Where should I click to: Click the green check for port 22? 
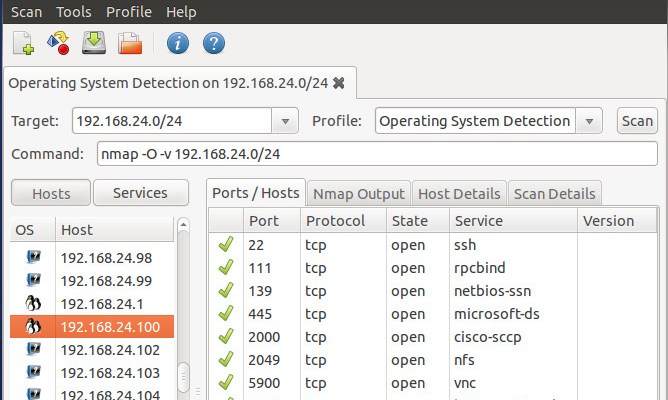click(226, 245)
